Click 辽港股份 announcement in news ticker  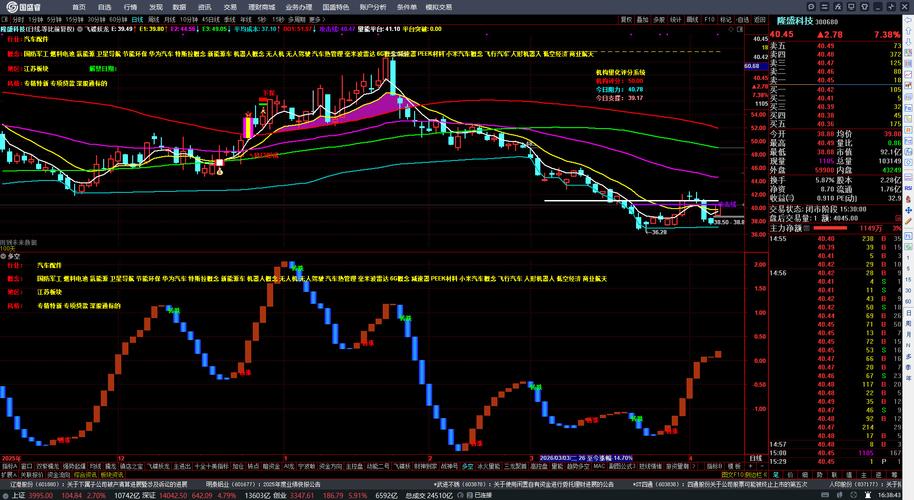(x=98, y=484)
